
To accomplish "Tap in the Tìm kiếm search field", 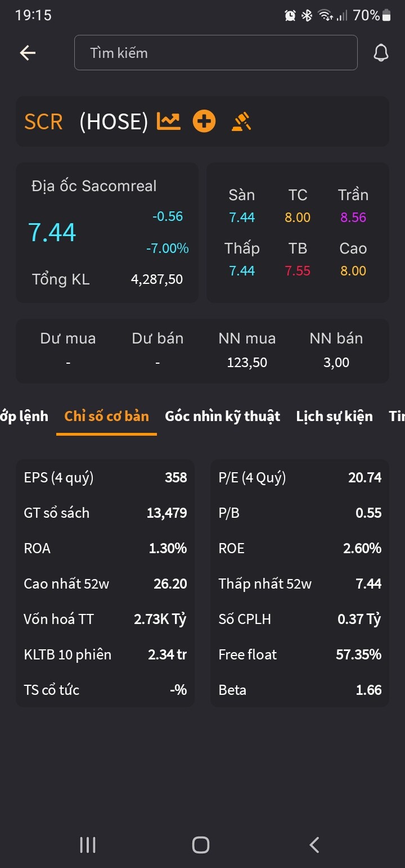I will point(215,53).
